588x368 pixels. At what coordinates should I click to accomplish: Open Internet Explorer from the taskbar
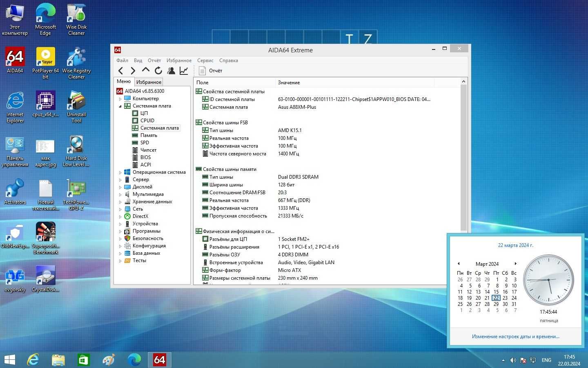pyautogui.click(x=33, y=360)
